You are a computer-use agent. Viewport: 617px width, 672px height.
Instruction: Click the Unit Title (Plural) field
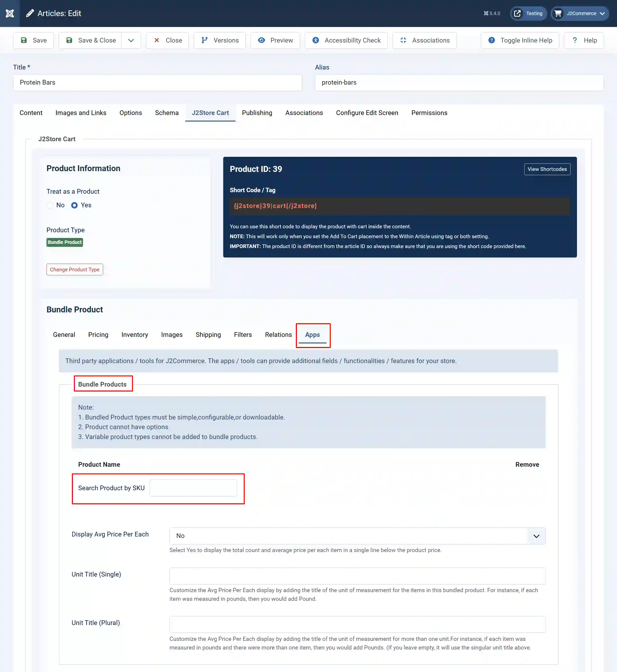357,624
